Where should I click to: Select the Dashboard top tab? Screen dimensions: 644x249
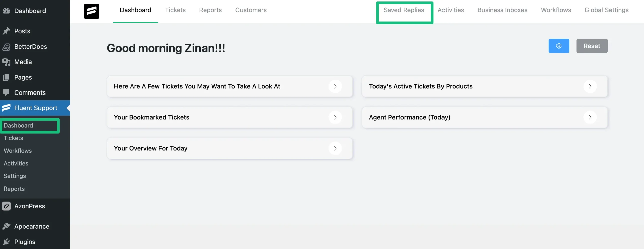point(135,10)
